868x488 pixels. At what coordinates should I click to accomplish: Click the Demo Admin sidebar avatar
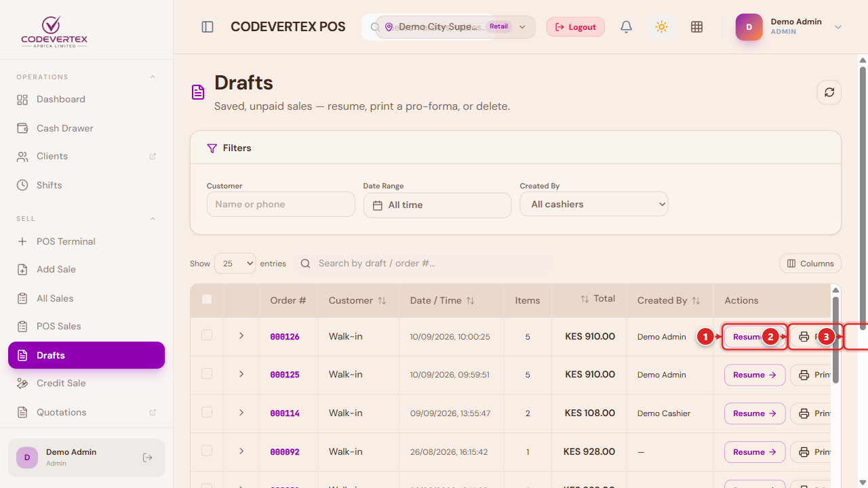pos(27,457)
